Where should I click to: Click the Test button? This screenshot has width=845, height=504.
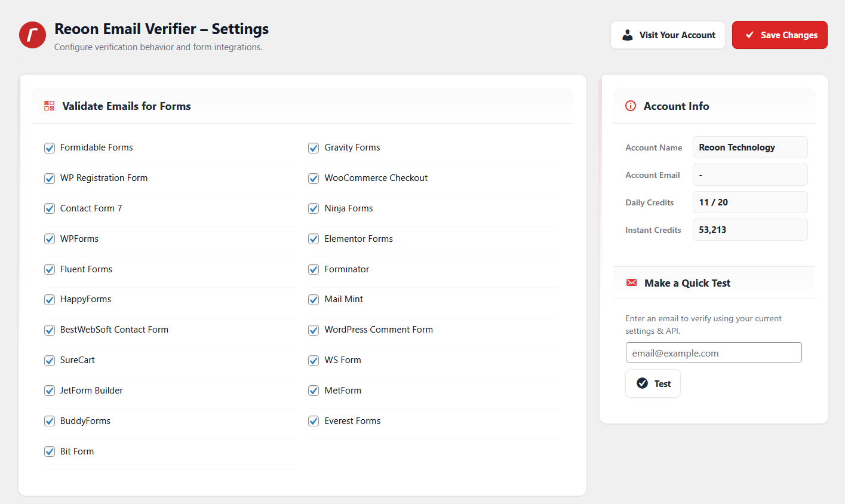(x=653, y=383)
